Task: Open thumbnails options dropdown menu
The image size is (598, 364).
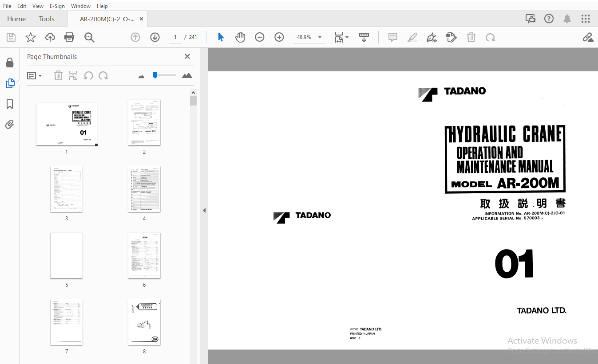Action: [34, 75]
